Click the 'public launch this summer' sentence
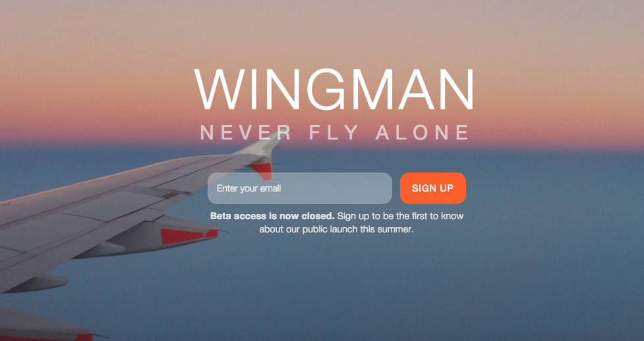Viewport: 644px width, 341px height. pos(336,229)
